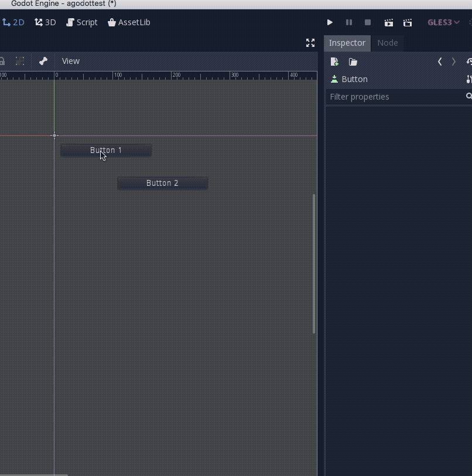Pause the running scene

[x=349, y=22]
